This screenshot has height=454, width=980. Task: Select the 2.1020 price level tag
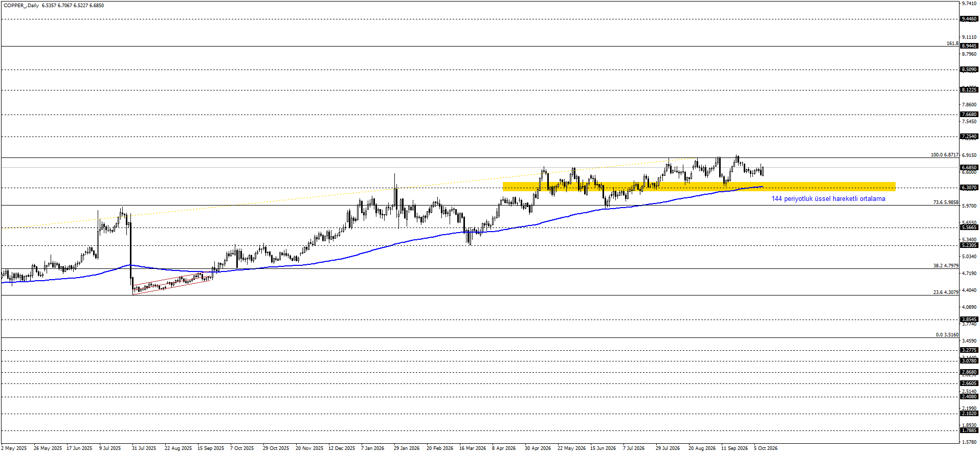pyautogui.click(x=969, y=414)
